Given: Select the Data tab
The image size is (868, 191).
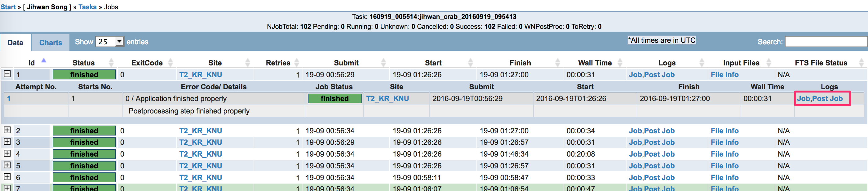Looking at the screenshot, I should [15, 43].
